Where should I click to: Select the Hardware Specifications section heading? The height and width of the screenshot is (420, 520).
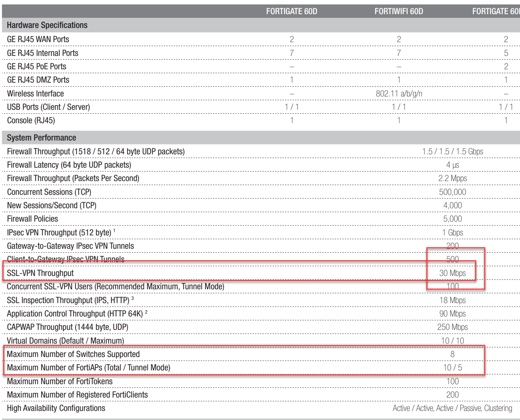(x=47, y=25)
